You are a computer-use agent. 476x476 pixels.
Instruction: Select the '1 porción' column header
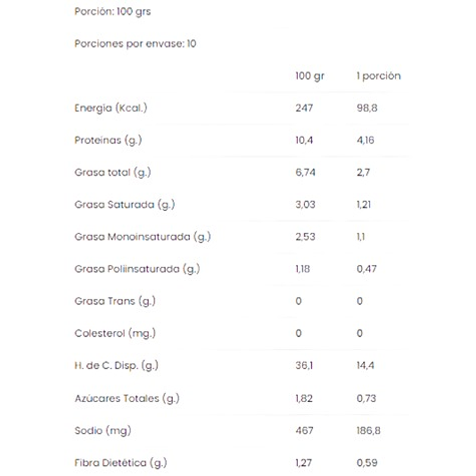[378, 76]
